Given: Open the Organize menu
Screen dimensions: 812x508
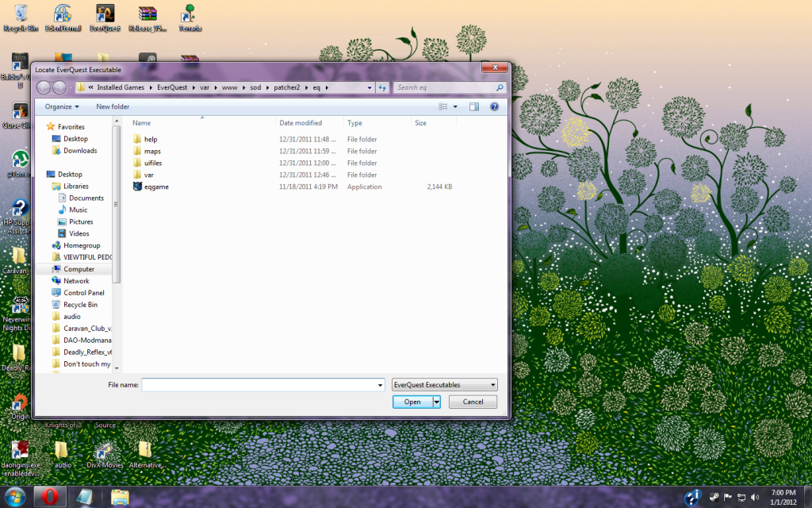Looking at the screenshot, I should (x=62, y=107).
